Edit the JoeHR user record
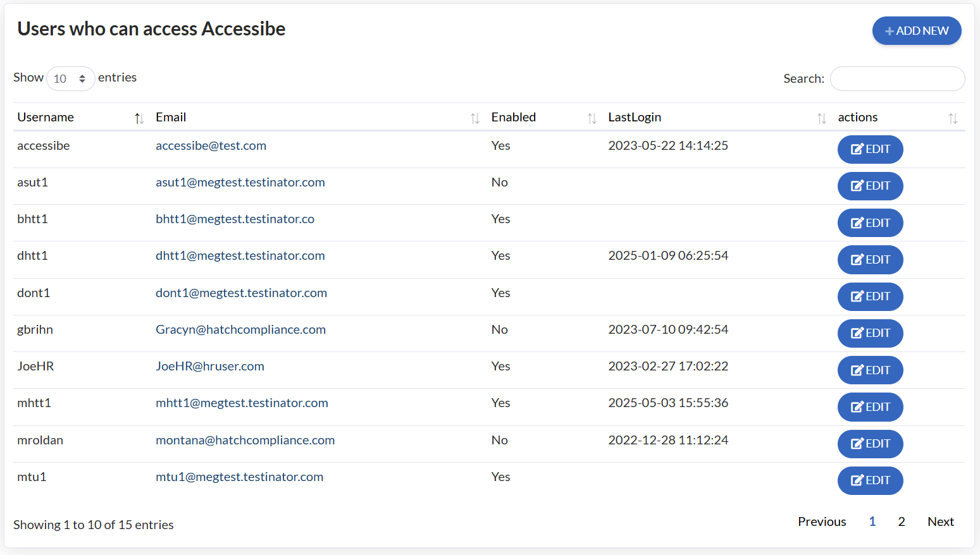Image resolution: width=980 pixels, height=555 pixels. click(x=870, y=370)
